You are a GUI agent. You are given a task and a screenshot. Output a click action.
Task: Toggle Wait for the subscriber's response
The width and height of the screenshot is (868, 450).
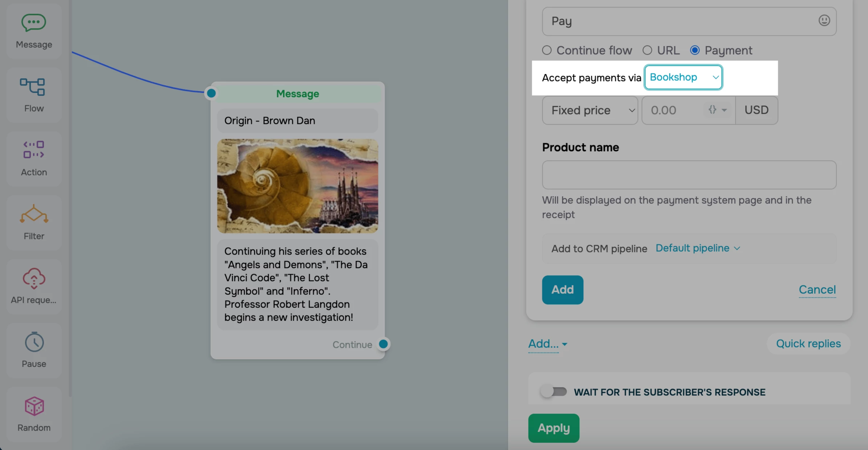554,391
